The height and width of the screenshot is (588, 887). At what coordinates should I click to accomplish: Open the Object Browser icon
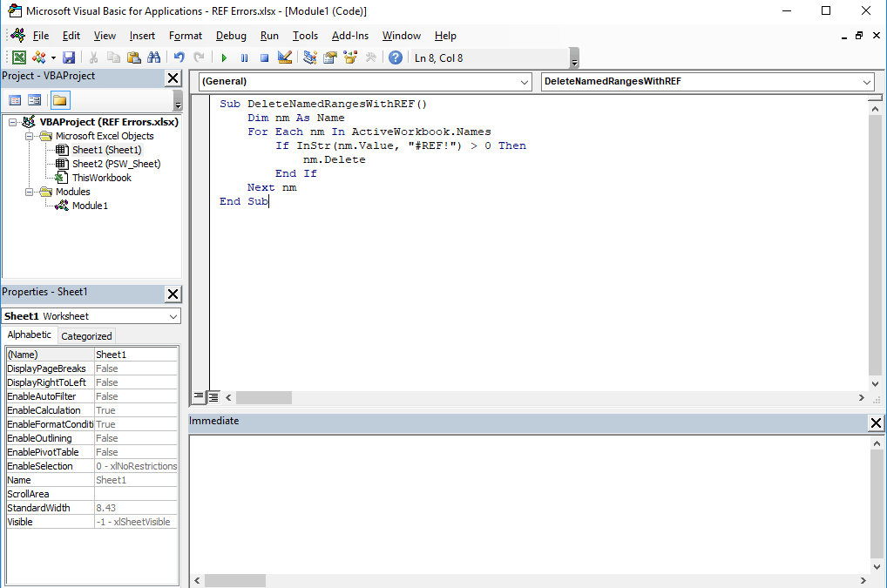350,57
